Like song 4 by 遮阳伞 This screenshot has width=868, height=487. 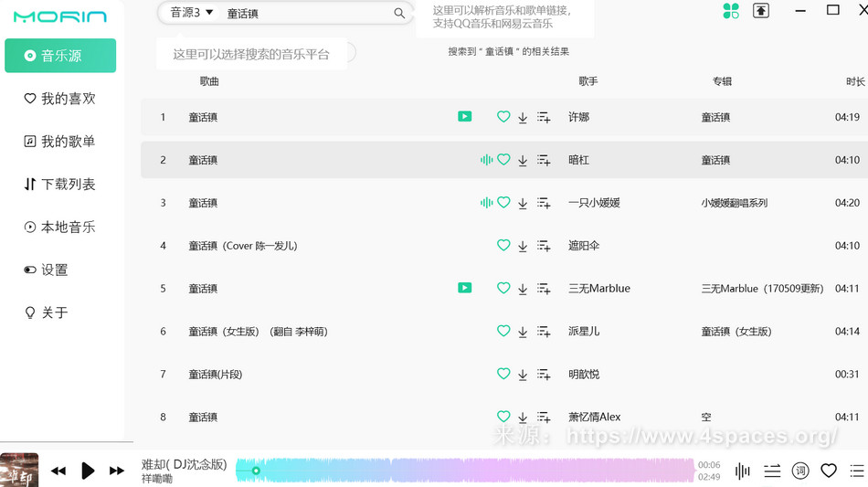click(503, 246)
